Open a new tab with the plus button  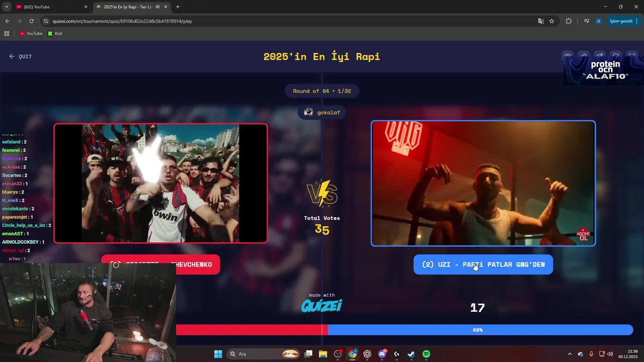click(x=178, y=7)
